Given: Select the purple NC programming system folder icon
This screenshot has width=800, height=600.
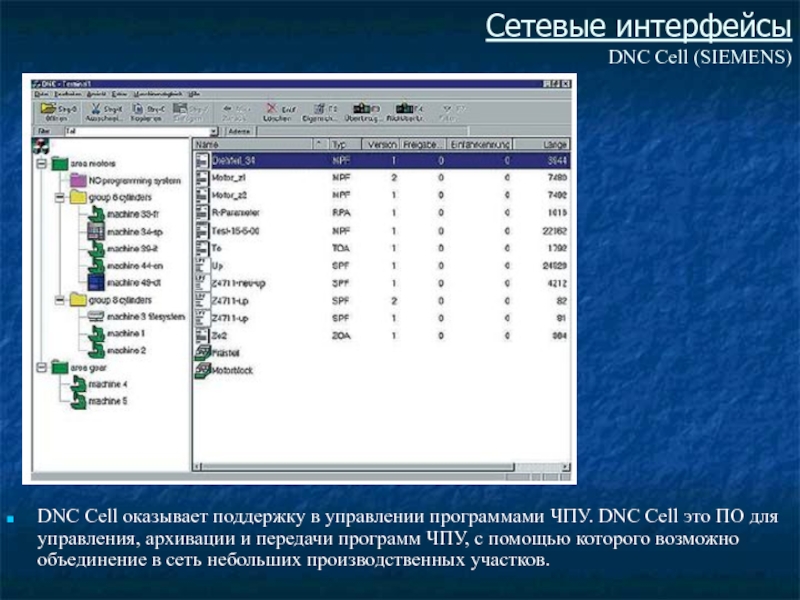Looking at the screenshot, I should click(x=78, y=180).
